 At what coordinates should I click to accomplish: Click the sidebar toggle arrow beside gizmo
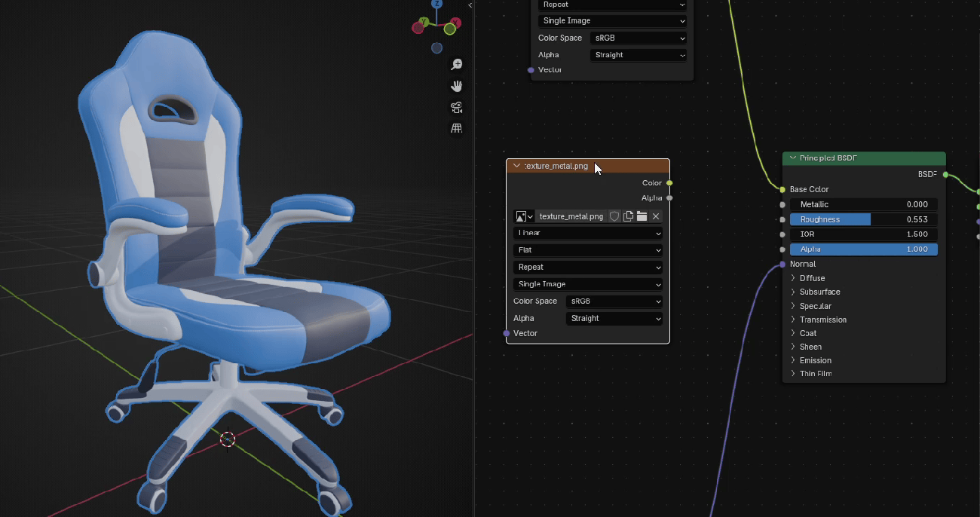(x=470, y=5)
